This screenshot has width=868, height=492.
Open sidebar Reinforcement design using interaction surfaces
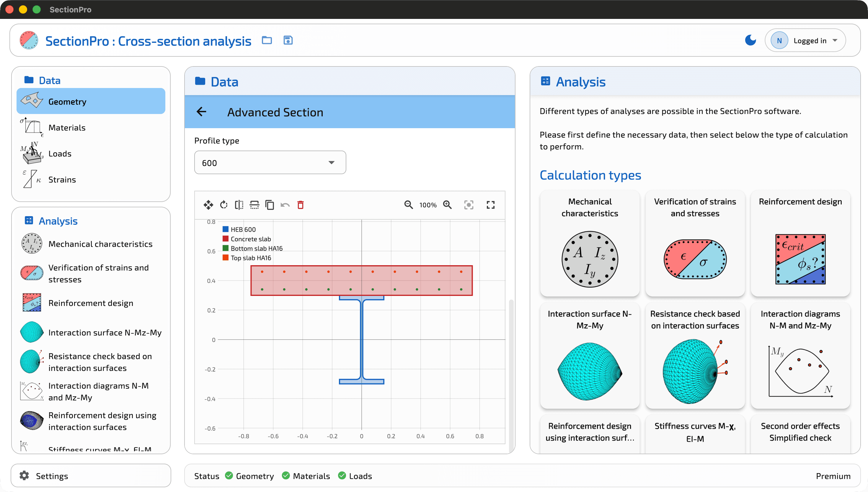[x=91, y=421]
